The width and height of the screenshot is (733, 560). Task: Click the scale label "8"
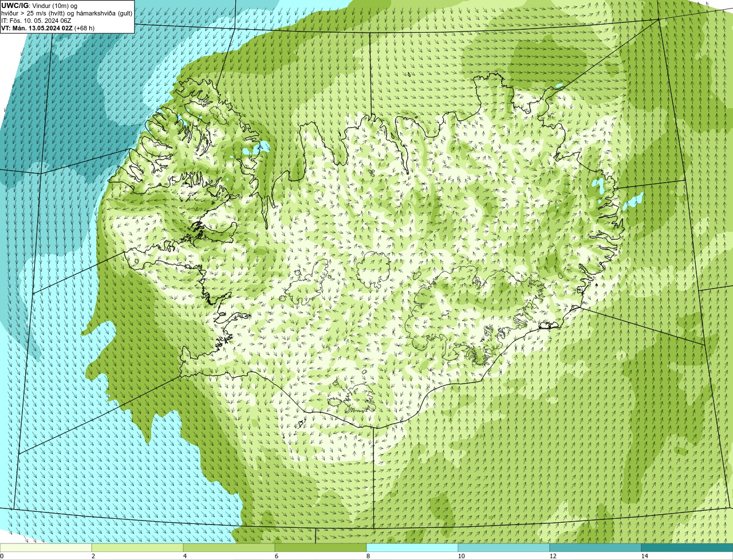click(x=368, y=556)
